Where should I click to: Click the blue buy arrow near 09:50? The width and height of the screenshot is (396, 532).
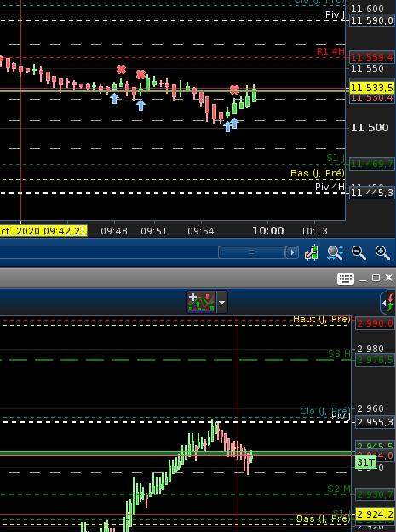[141, 105]
